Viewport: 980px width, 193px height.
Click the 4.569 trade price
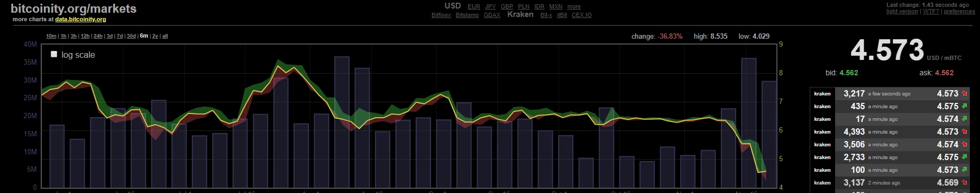click(948, 182)
